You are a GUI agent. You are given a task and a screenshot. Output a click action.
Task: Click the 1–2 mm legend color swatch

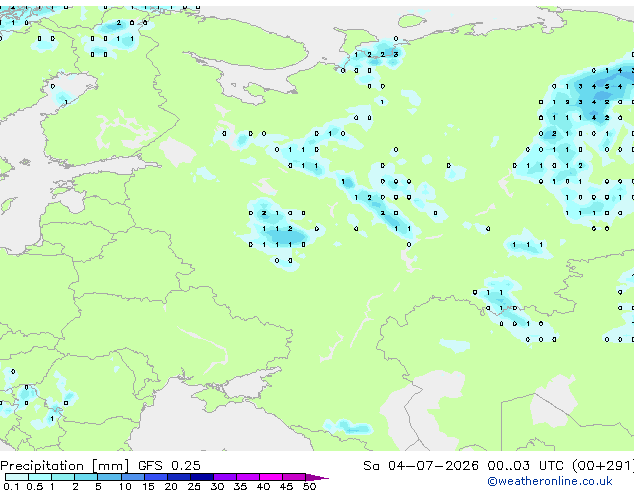pos(63,477)
